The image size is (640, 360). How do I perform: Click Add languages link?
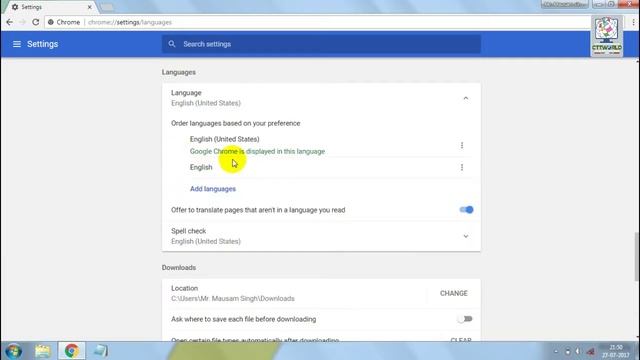213,189
